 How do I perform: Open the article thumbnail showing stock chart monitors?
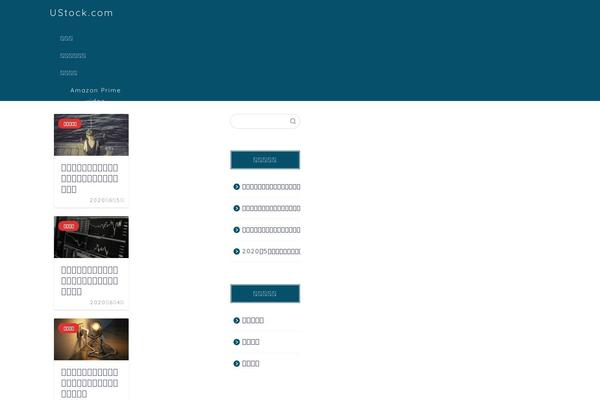[91, 237]
